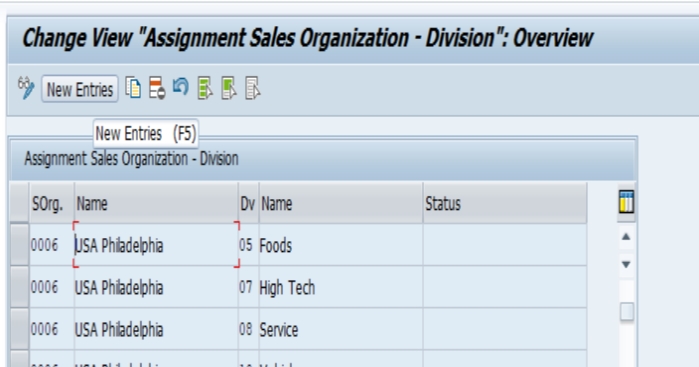
Task: Open table column configuration icon
Action: tap(626, 202)
